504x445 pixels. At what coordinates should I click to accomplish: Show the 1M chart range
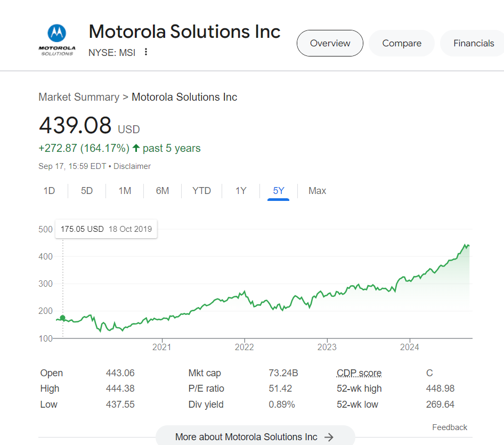(x=125, y=191)
